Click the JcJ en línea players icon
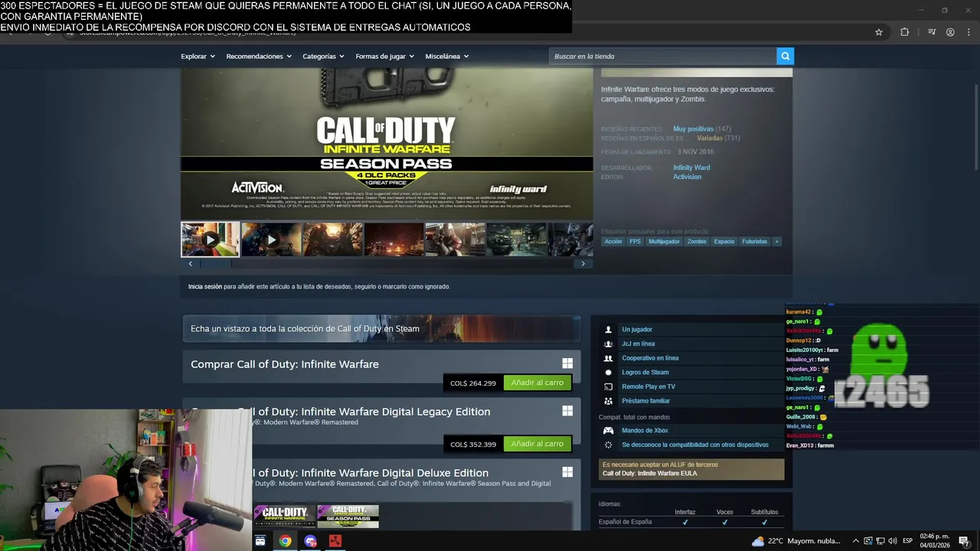Viewport: 980px width, 551px height. tap(609, 344)
